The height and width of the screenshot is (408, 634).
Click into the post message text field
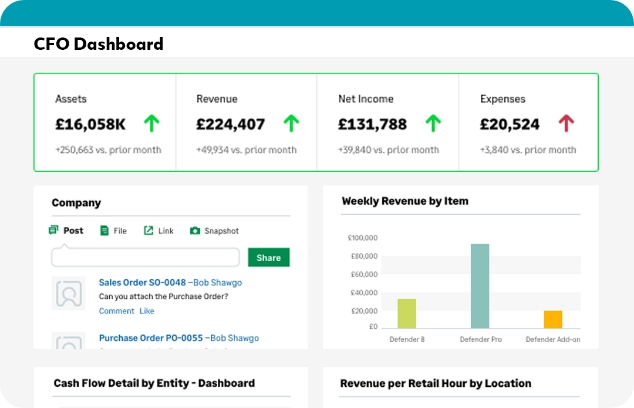[x=145, y=258]
